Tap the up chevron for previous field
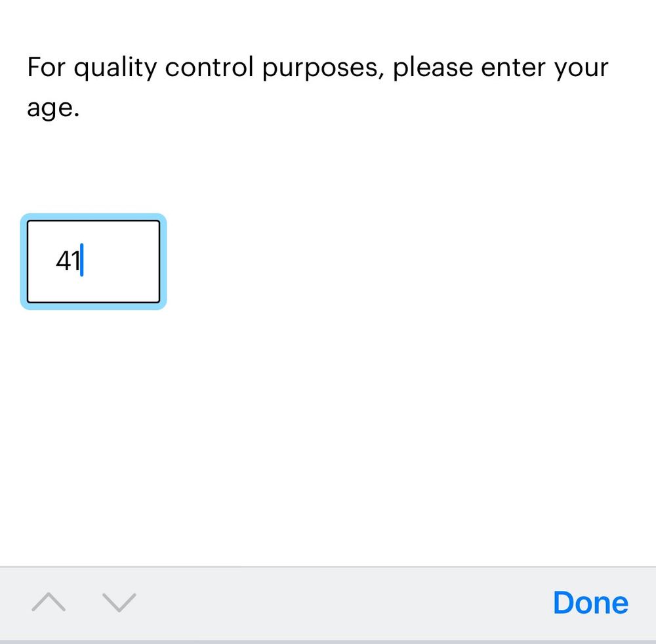Screen dimensions: 656x644 point(49,602)
